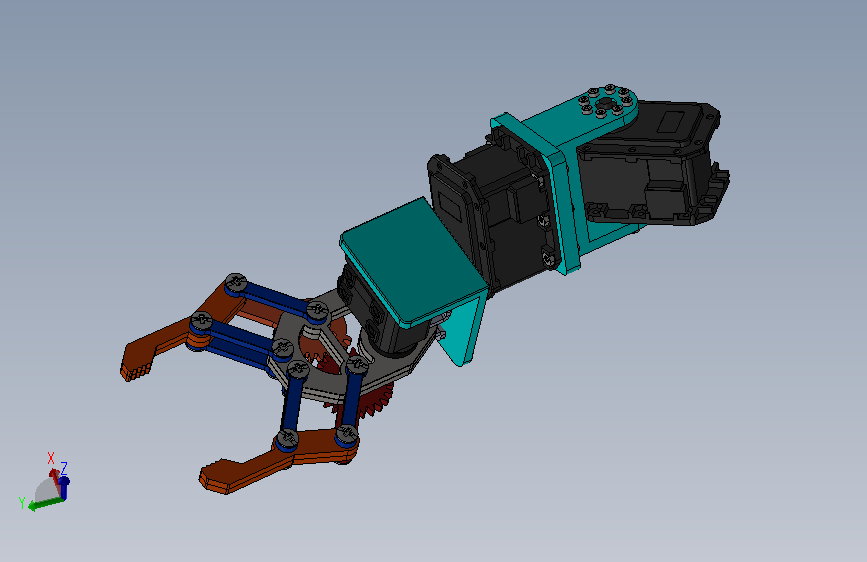Screen dimensions: 867x562
Task: Select the red spur gear below the gripper
Action: tap(372, 405)
